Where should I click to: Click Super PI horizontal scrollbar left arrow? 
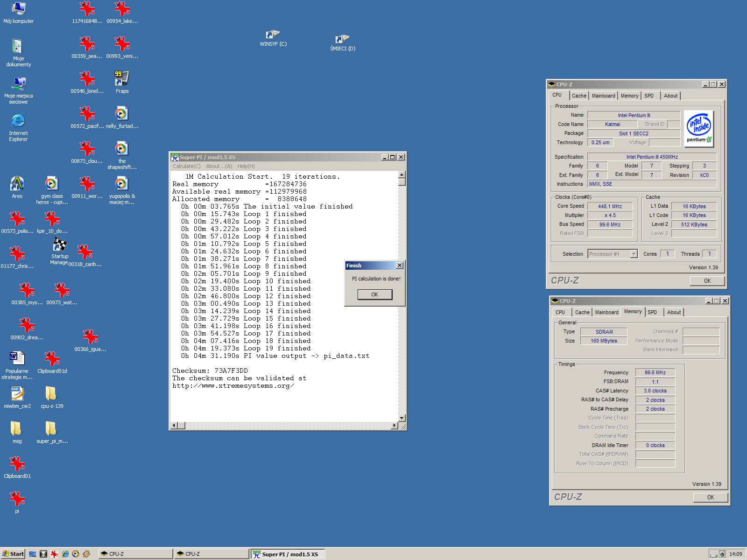point(174,426)
